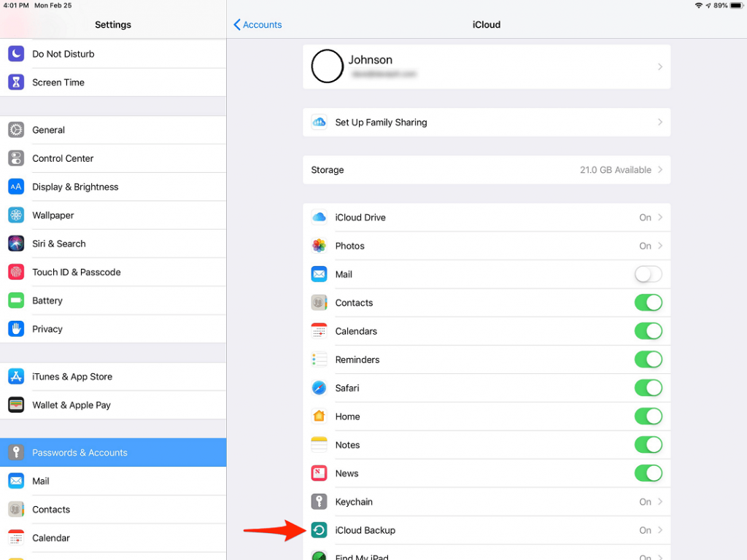This screenshot has height=560, width=747.
Task: Turn off the iCloud Contacts switch
Action: coord(648,303)
